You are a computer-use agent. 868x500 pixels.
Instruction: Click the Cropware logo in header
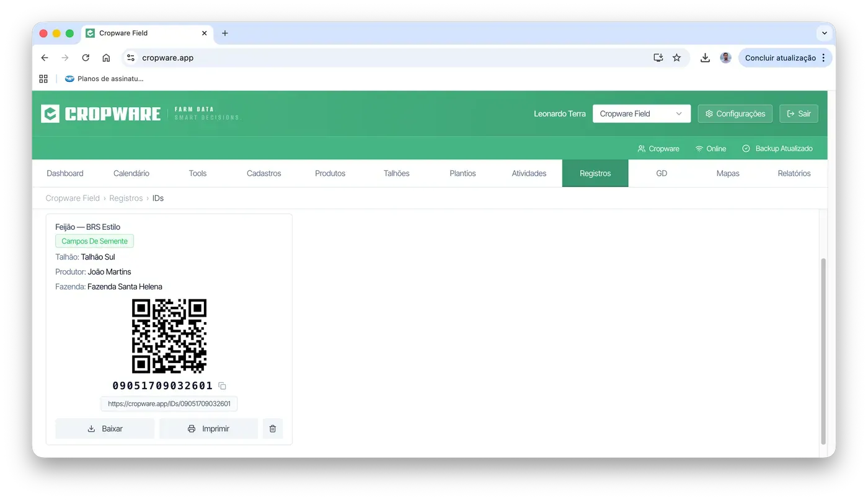(x=100, y=113)
